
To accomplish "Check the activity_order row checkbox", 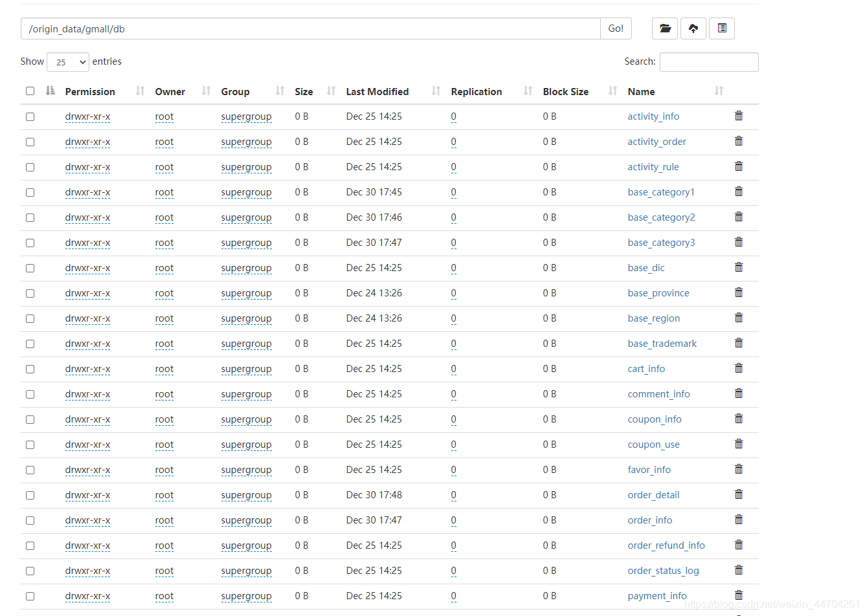I will click(x=30, y=142).
